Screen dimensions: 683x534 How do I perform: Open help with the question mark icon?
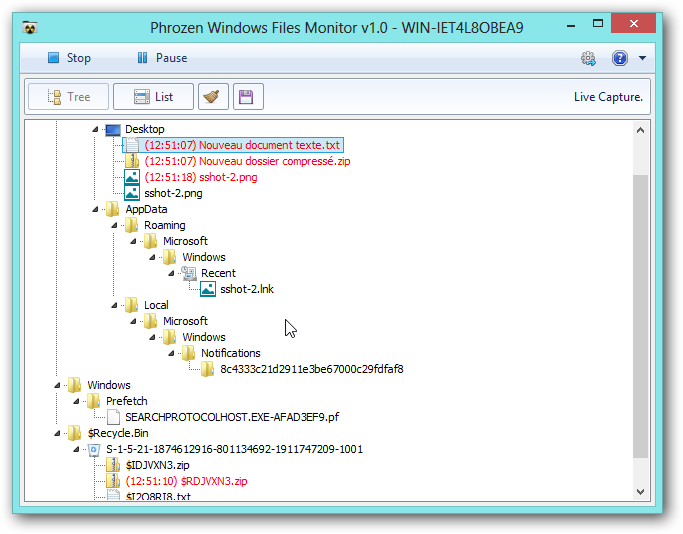pos(619,58)
